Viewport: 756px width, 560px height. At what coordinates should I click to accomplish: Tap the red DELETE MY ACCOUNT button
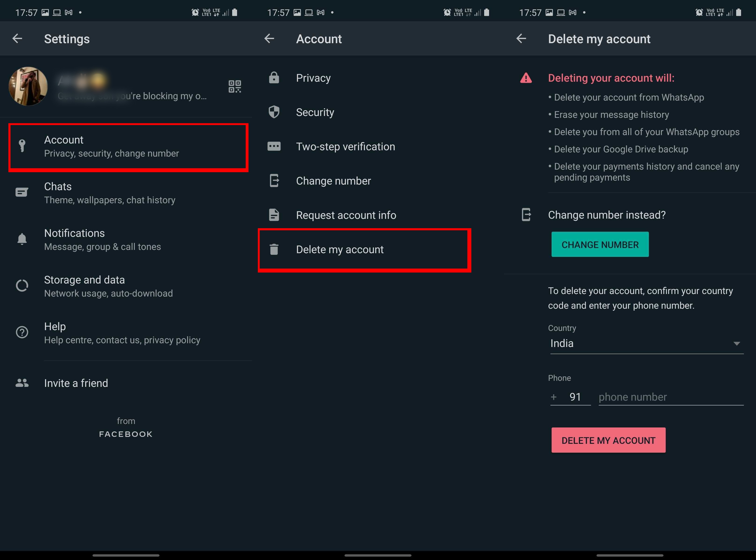click(609, 440)
